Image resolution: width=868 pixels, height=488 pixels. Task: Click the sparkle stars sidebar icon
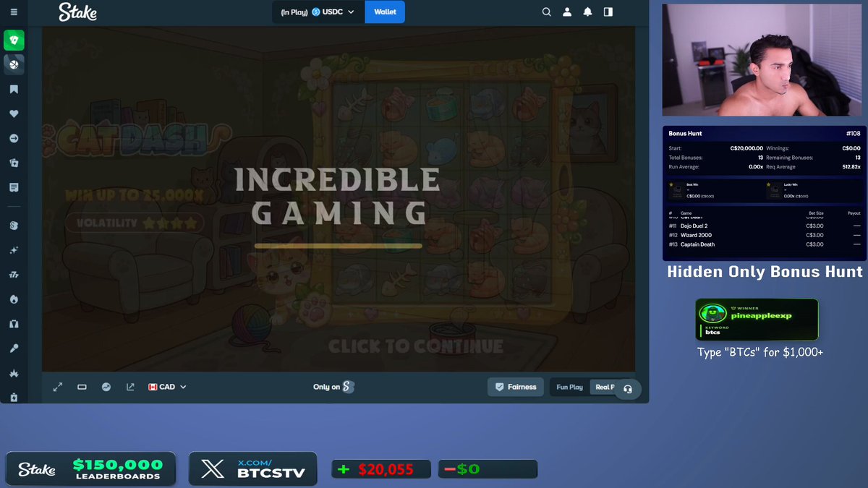point(14,250)
